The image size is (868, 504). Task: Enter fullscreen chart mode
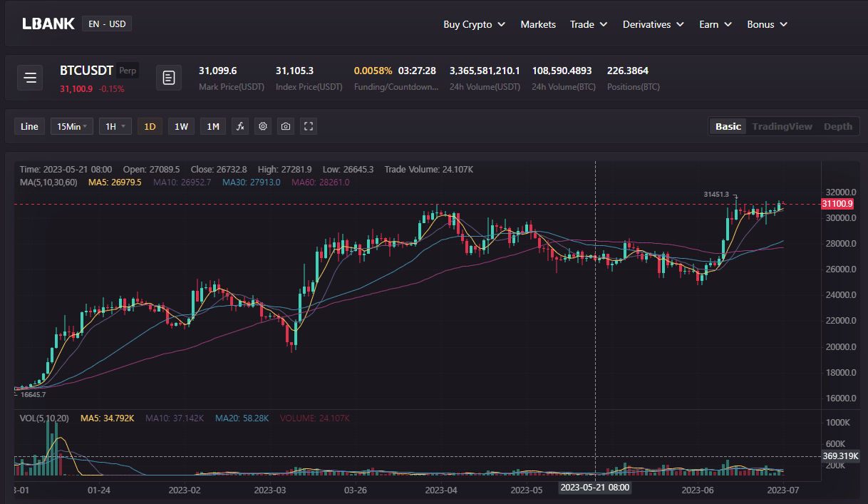coord(309,126)
